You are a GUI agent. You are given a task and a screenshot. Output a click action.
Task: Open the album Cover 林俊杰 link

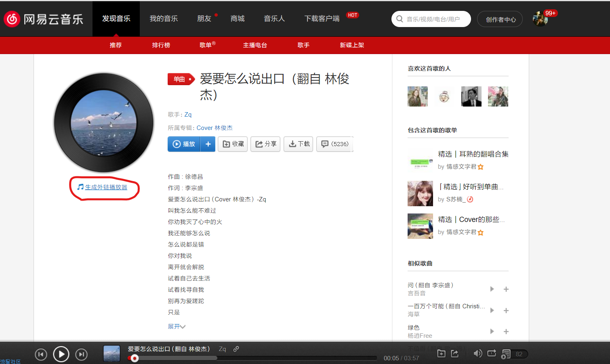[x=215, y=128]
